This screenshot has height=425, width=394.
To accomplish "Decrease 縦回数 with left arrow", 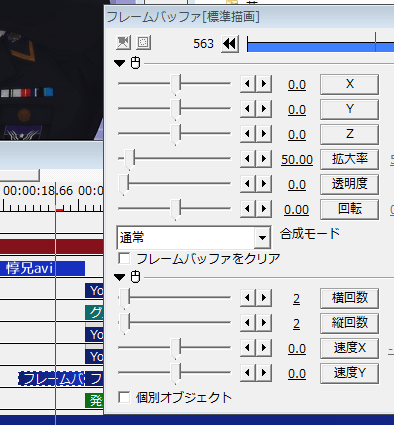I will (x=248, y=323).
